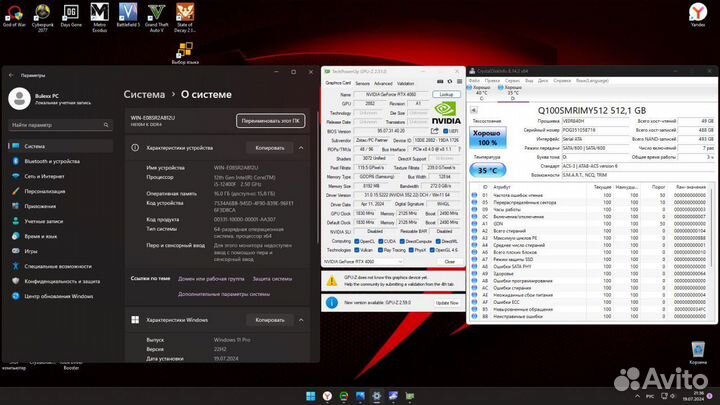Open the Recycle Bin (Корзина) icon
The width and height of the screenshot is (720, 405).
(x=698, y=353)
